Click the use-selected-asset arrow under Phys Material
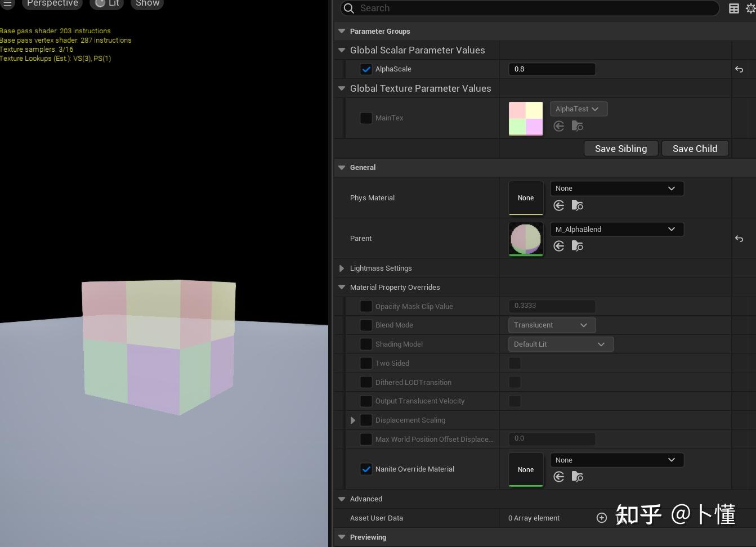This screenshot has height=547, width=756. [x=558, y=205]
